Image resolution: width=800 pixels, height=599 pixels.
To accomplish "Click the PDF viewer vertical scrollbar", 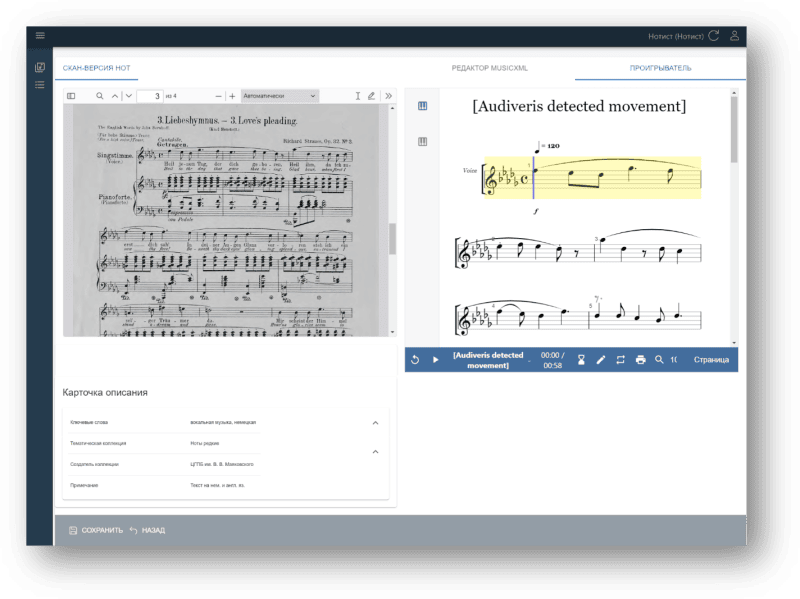I will (392, 238).
